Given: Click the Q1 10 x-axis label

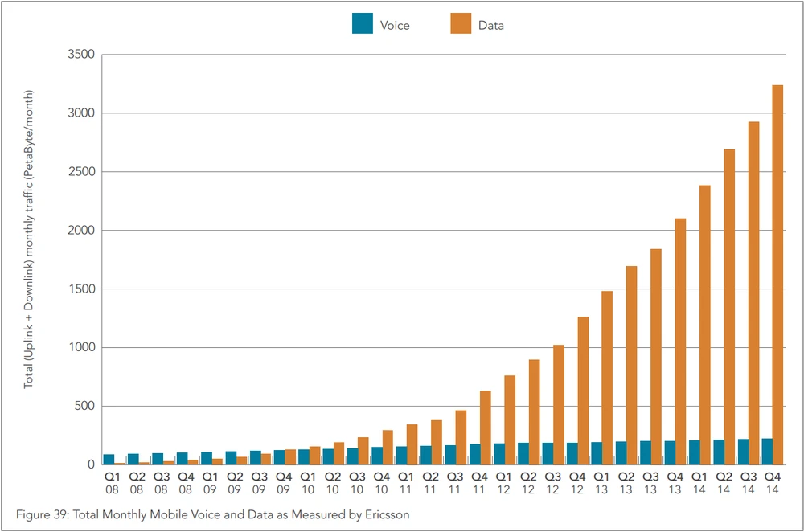Looking at the screenshot, I should pyautogui.click(x=308, y=482).
